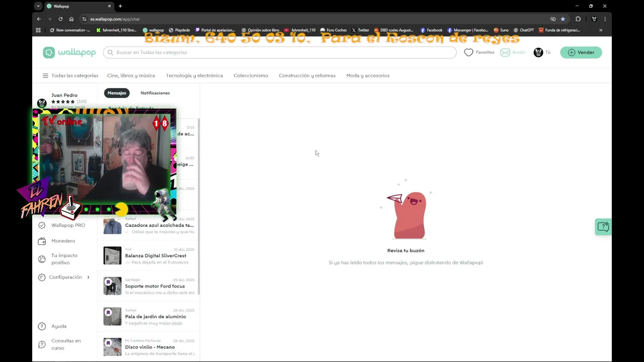
Task: Open browser Extensions puzzle icon
Action: pos(578,19)
